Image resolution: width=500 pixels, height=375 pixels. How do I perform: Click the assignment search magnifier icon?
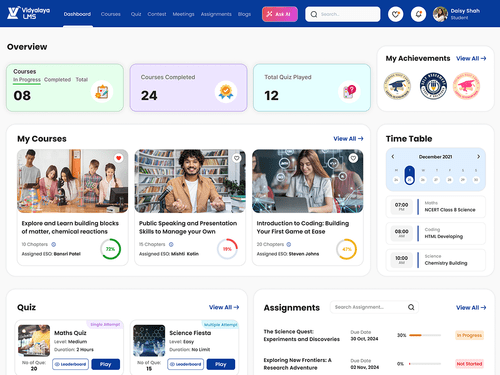click(x=411, y=307)
